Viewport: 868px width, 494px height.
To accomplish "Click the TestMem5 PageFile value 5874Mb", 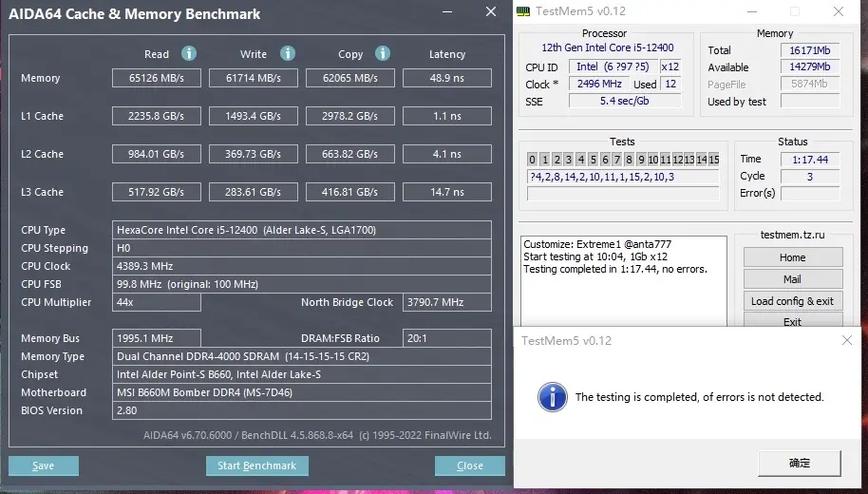I will coord(810,84).
